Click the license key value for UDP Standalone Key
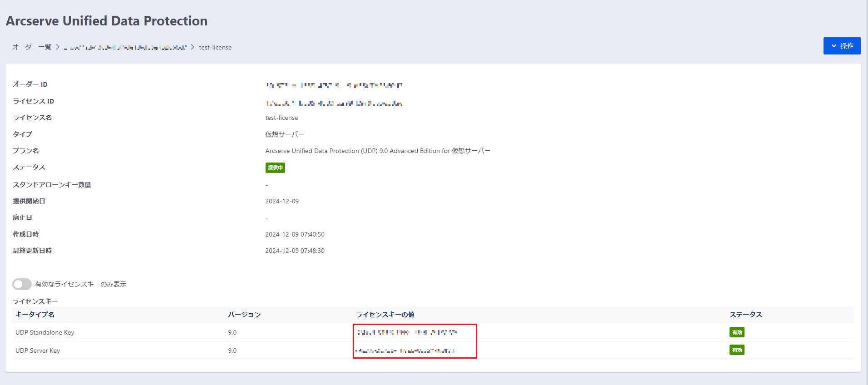 click(407, 332)
